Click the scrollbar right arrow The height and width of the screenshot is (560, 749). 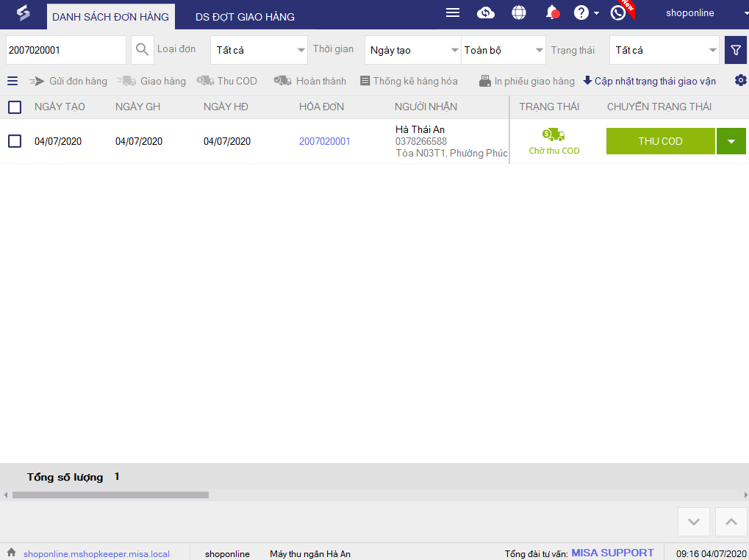pos(745,495)
